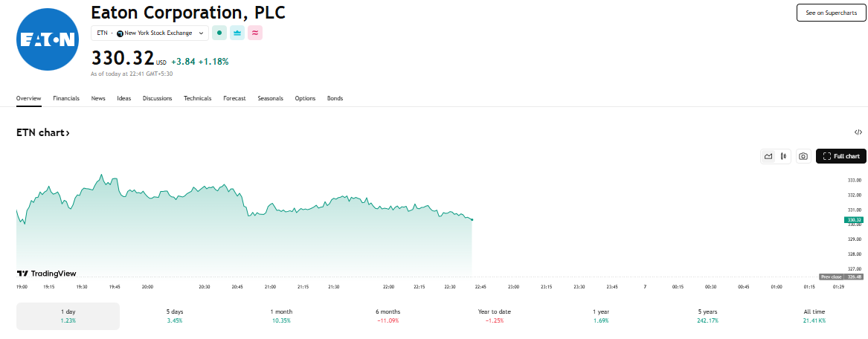Click the blue crown primary listing icon

(x=237, y=33)
